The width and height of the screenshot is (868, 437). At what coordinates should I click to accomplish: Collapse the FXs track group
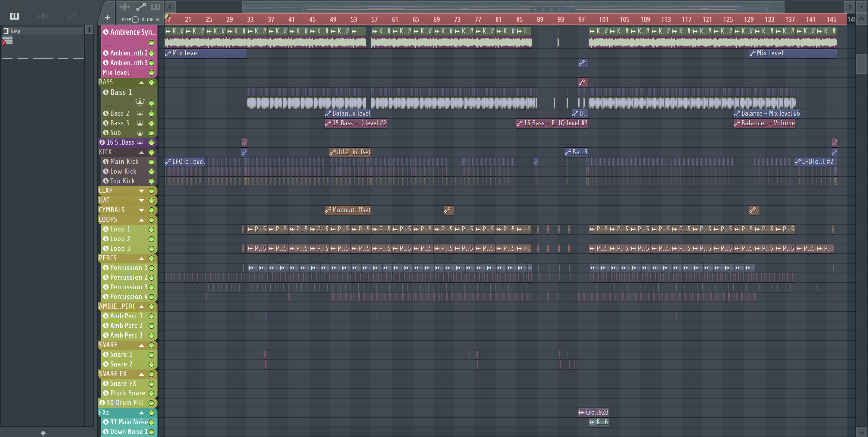tap(142, 413)
